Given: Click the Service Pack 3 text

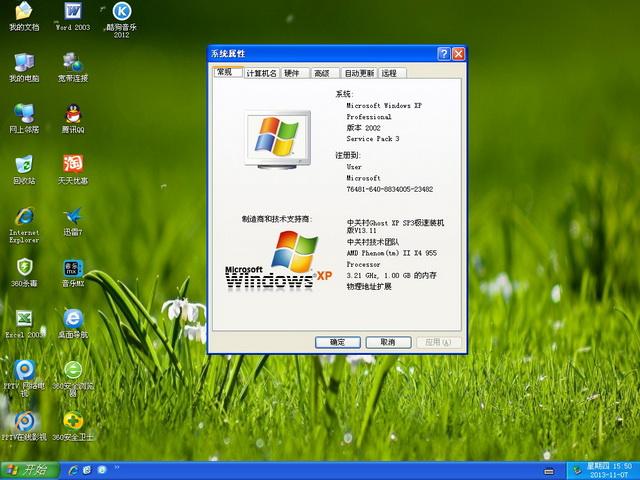Looking at the screenshot, I should pyautogui.click(x=373, y=139).
